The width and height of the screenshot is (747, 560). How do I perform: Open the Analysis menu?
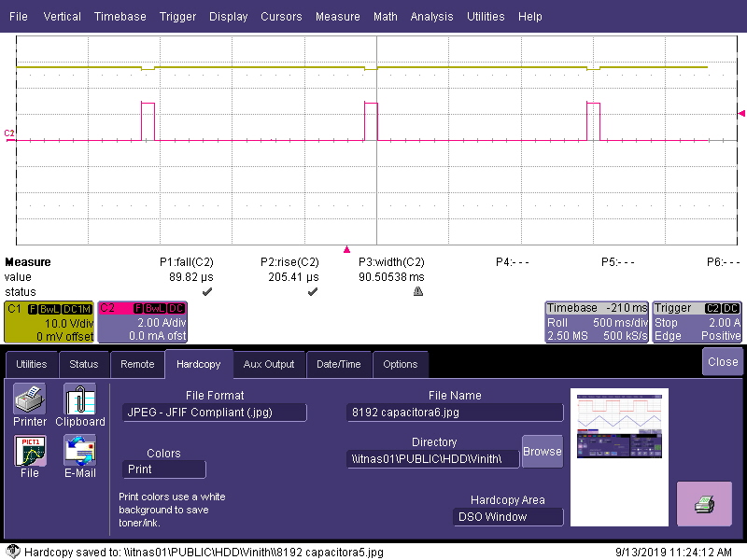[431, 17]
